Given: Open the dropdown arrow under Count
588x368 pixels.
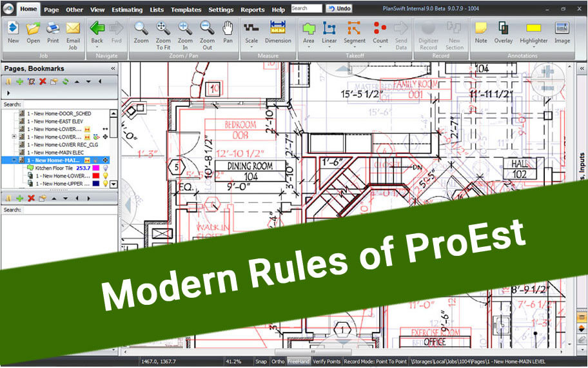Looking at the screenshot, I should tap(380, 47).
